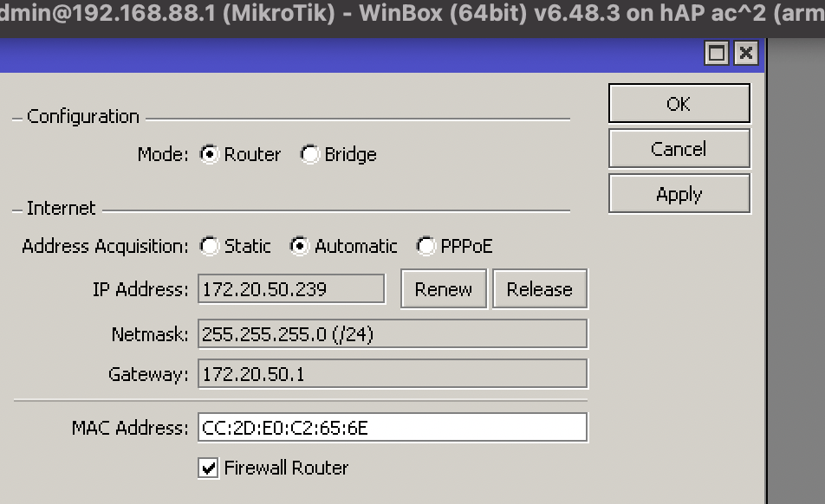Click the Cancel button
The width and height of the screenshot is (825, 504).
click(679, 149)
